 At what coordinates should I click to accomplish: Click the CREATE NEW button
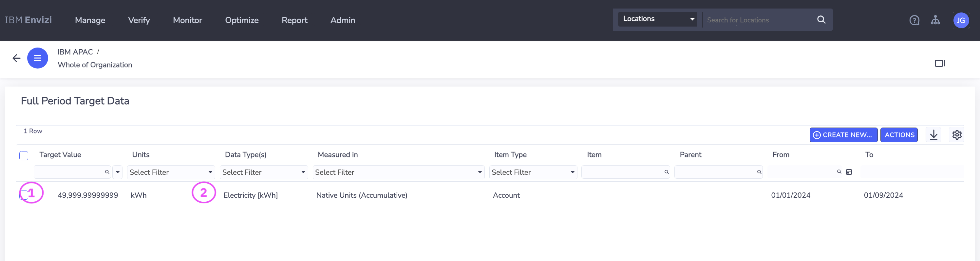coord(843,135)
